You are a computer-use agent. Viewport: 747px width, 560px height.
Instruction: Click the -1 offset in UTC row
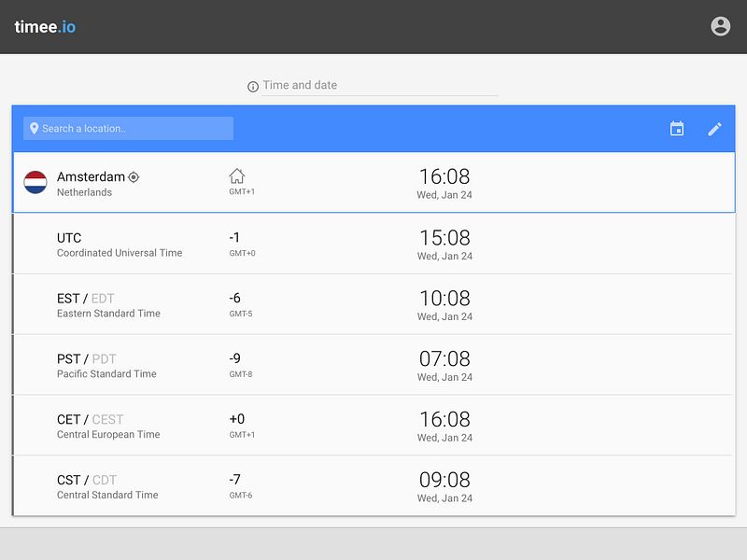coord(234,237)
